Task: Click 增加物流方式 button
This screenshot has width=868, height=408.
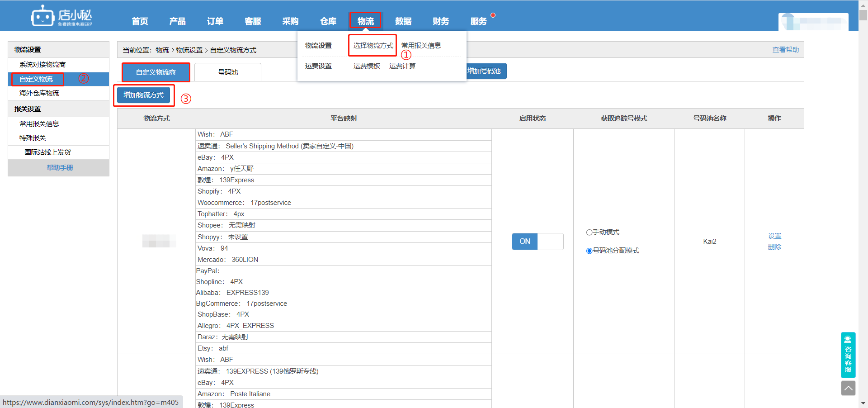Action: [144, 95]
